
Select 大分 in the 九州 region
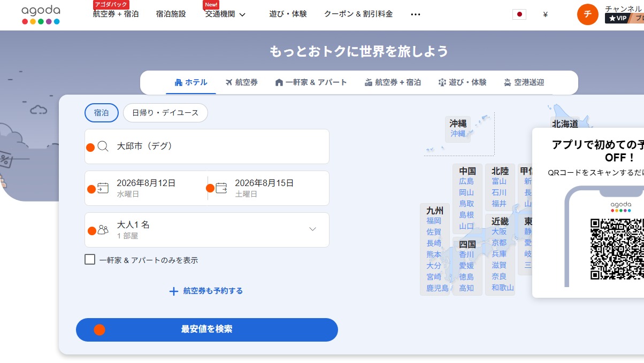pyautogui.click(x=434, y=266)
